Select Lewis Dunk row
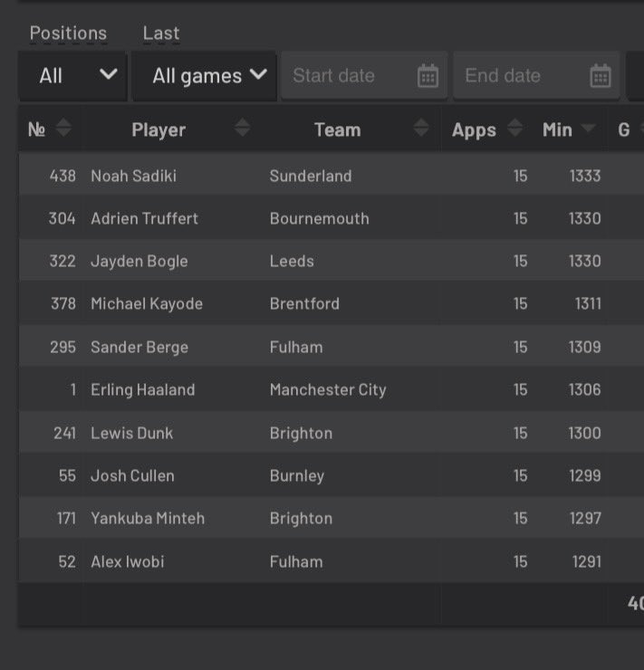This screenshot has width=644, height=670. 332,433
